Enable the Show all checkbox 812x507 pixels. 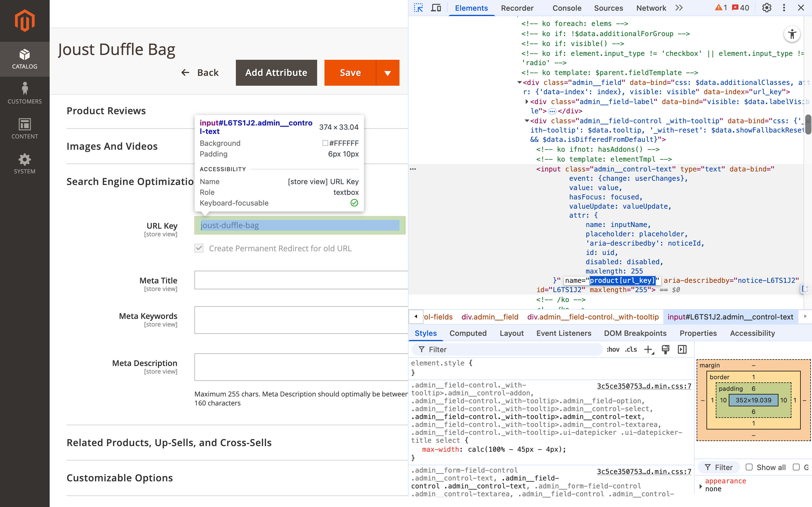(749, 467)
